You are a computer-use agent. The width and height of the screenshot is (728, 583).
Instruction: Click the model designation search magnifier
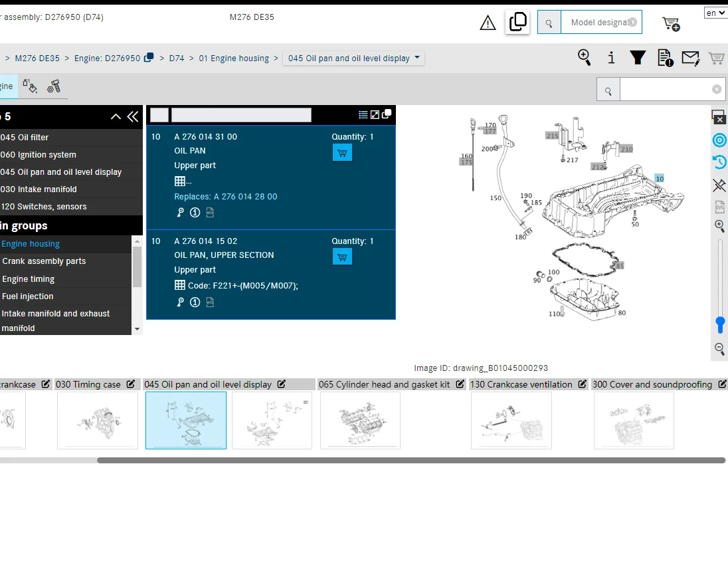point(549,23)
